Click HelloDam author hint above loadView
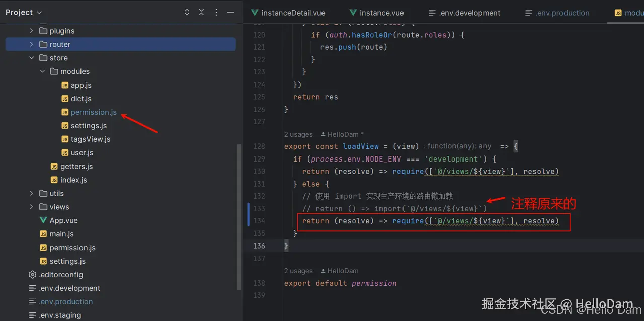 [341, 134]
